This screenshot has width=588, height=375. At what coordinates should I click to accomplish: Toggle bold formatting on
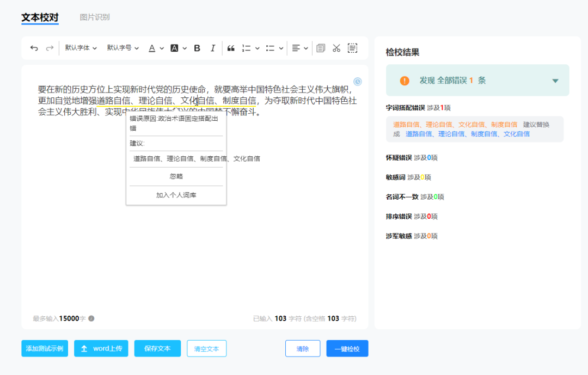[197, 48]
